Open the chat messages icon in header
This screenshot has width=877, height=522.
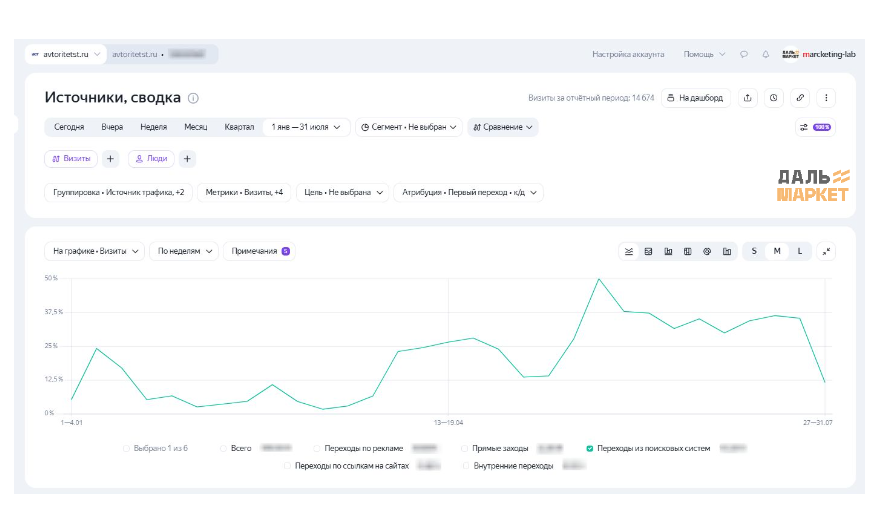click(744, 54)
